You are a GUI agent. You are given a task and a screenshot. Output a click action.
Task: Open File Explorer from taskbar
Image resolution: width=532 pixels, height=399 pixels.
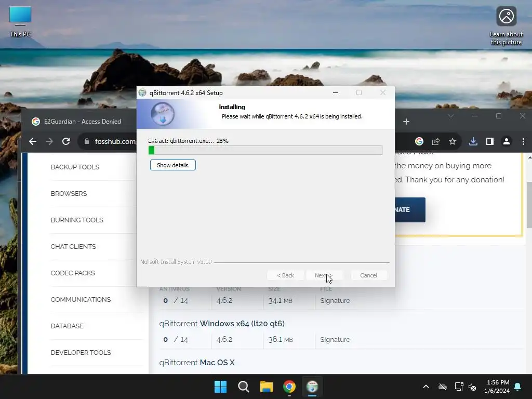point(267,387)
